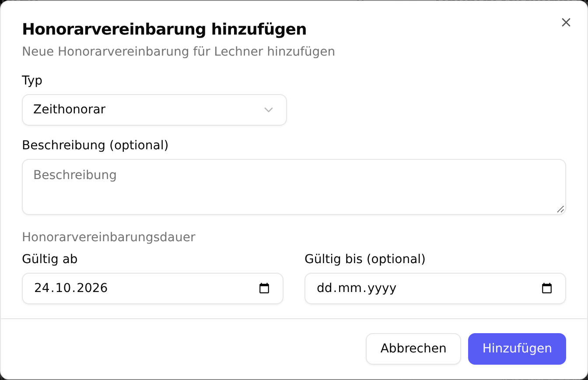The height and width of the screenshot is (380, 588).
Task: Click into the Beschreibung text area
Action: [294, 187]
